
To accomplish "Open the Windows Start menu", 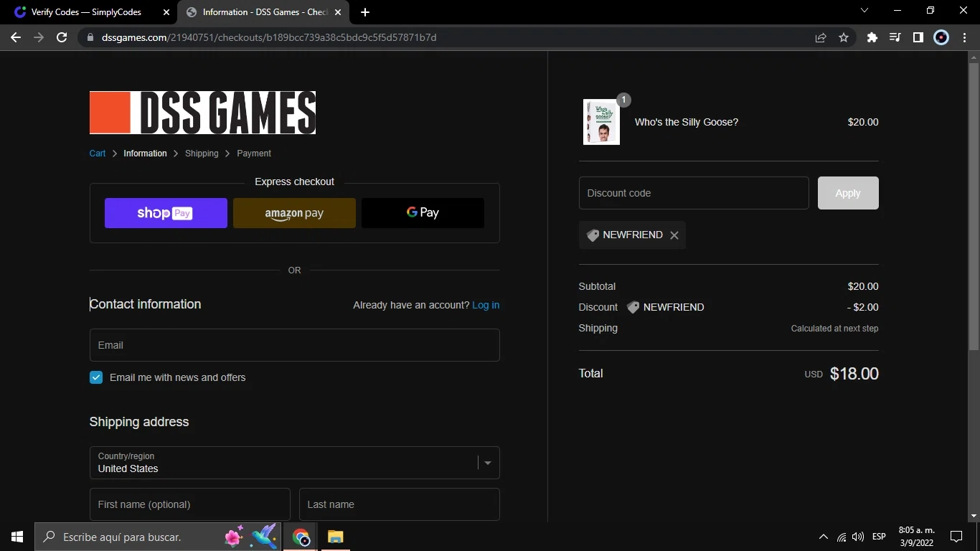I will point(17,537).
